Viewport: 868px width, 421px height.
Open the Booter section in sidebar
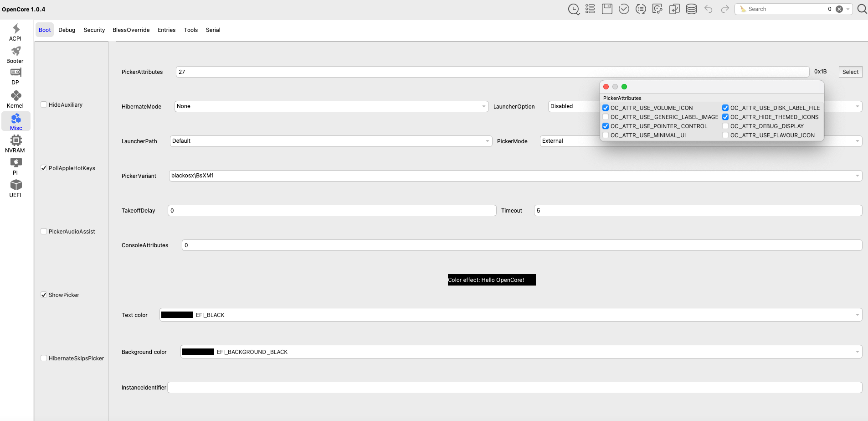15,55
